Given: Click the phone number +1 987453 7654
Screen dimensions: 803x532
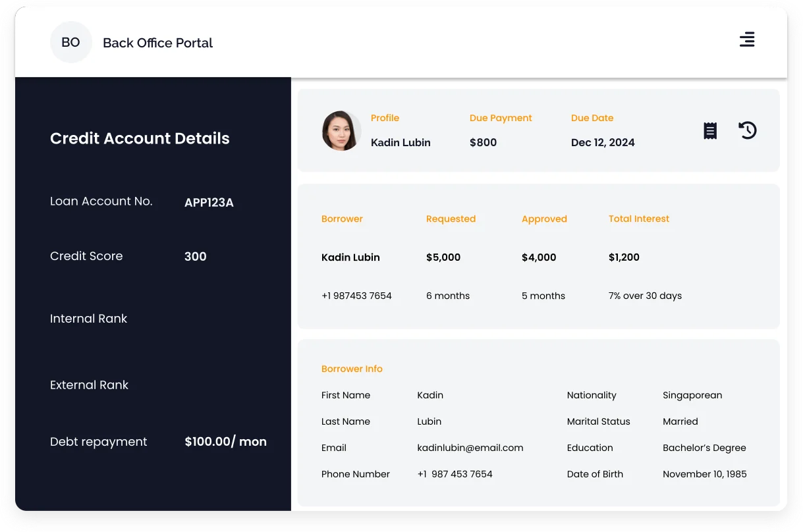Looking at the screenshot, I should [357, 296].
